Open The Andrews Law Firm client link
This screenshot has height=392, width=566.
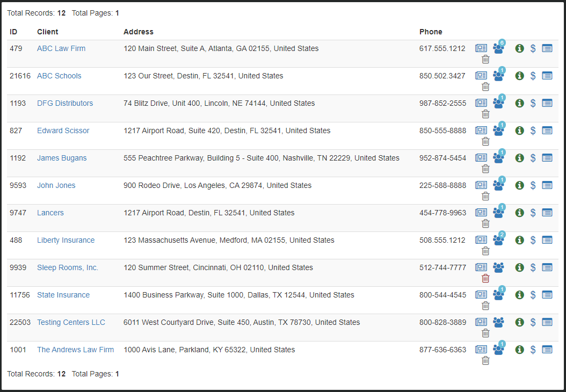75,350
